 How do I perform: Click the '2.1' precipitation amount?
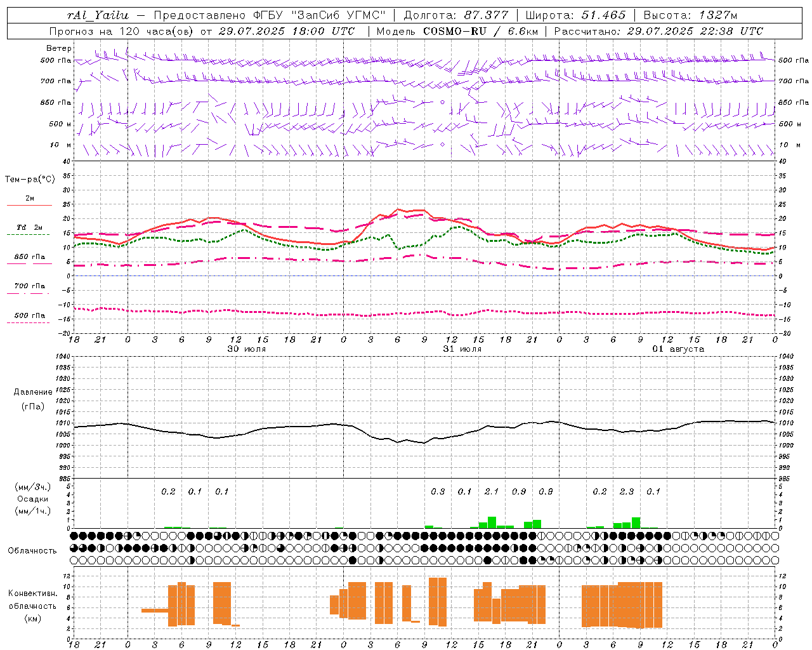[x=492, y=492]
